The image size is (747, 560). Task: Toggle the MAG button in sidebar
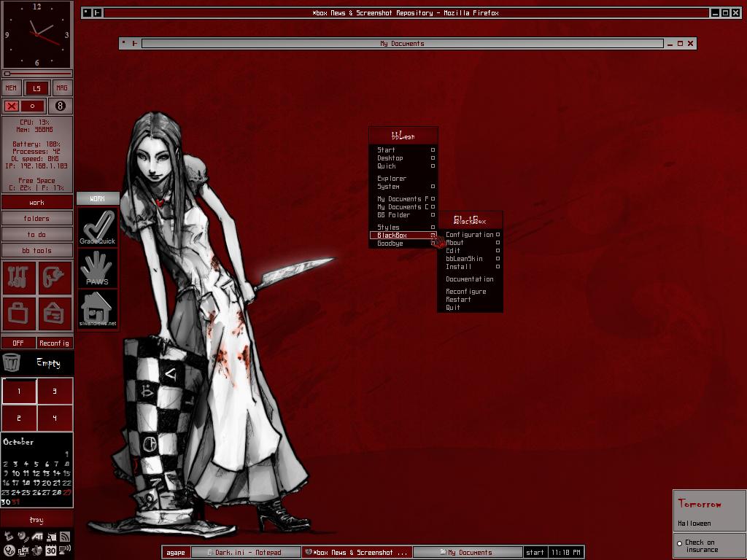click(x=62, y=88)
